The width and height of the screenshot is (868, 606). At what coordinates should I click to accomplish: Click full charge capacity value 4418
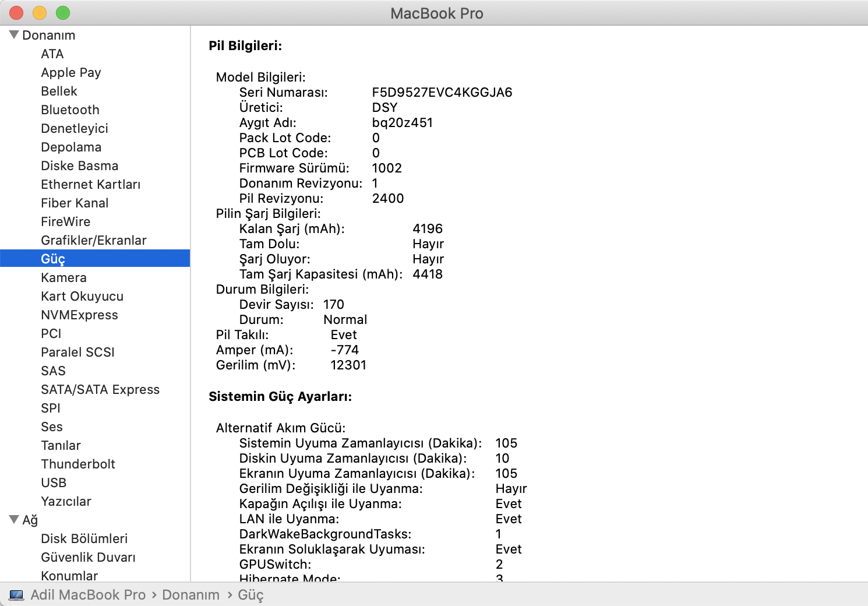tap(428, 274)
